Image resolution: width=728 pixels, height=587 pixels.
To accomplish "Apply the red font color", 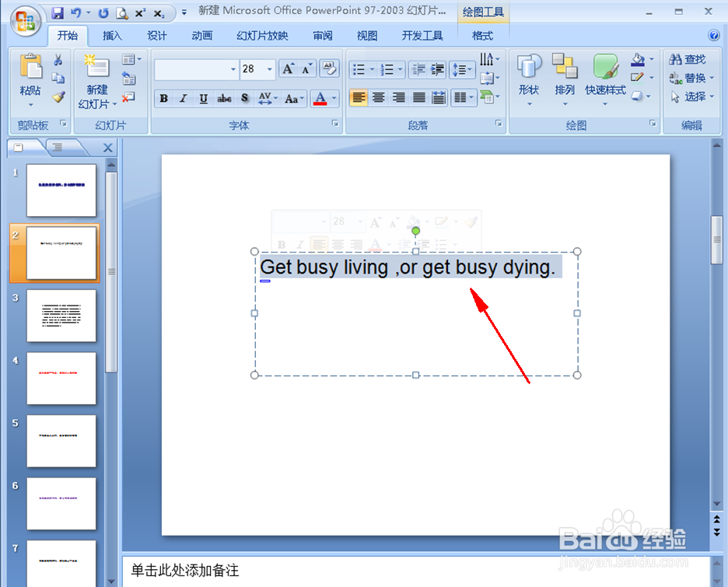I will point(320,99).
